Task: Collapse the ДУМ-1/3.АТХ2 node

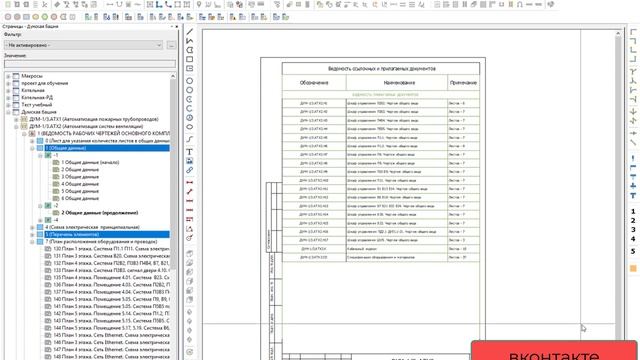Action: 16,127
